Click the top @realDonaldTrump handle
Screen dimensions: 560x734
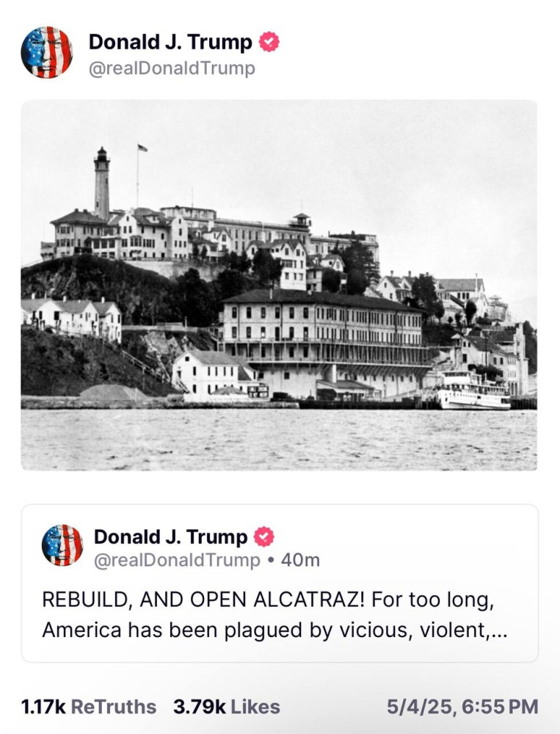click(x=172, y=68)
